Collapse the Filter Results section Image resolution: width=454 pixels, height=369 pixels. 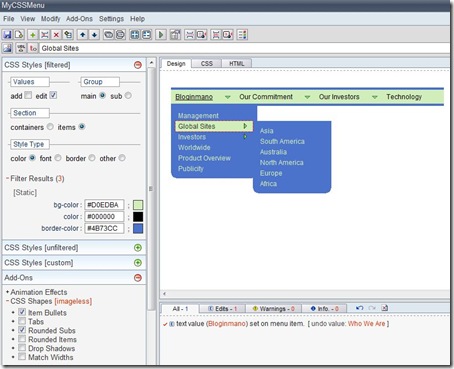coord(7,178)
